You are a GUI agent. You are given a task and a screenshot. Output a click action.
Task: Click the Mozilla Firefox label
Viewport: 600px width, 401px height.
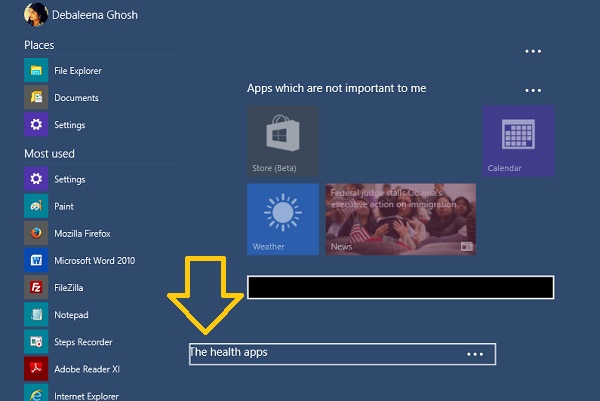coord(82,234)
